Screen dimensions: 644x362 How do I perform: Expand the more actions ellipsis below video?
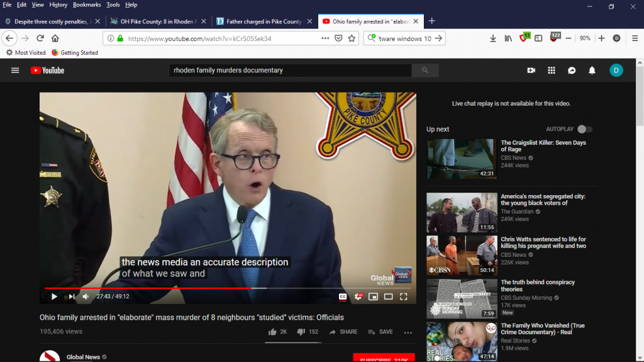(408, 332)
